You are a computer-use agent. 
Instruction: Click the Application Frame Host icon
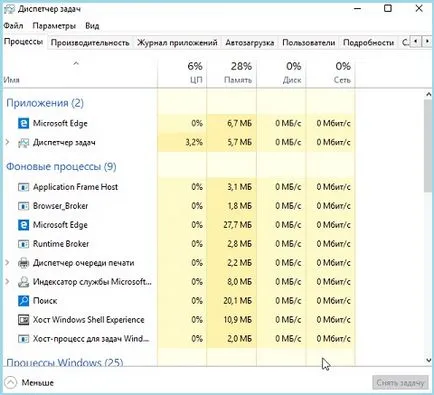[x=23, y=187]
